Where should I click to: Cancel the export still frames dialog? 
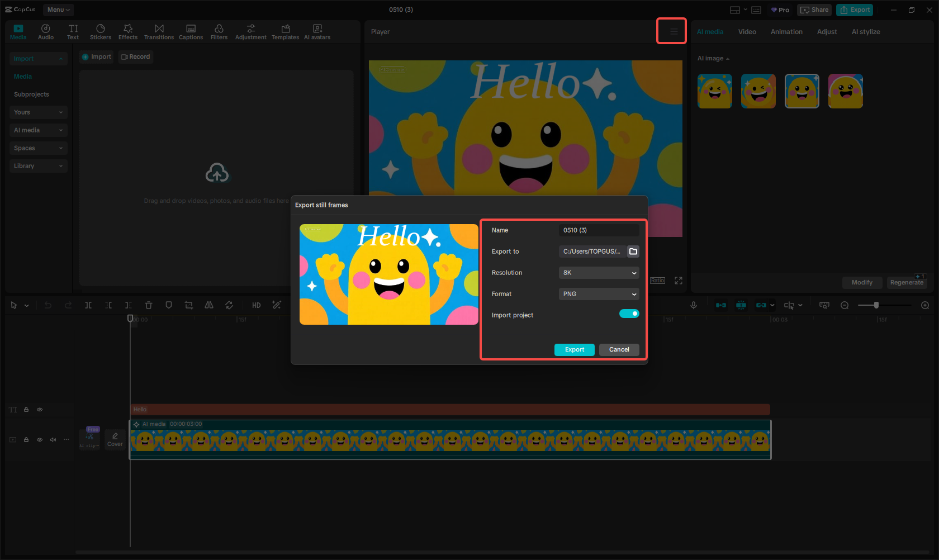[x=619, y=350]
